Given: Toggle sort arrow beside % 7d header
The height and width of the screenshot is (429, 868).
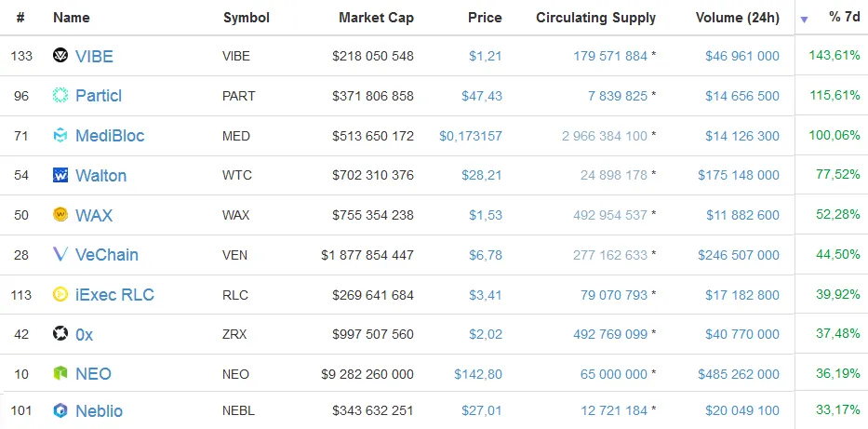Looking at the screenshot, I should (805, 20).
